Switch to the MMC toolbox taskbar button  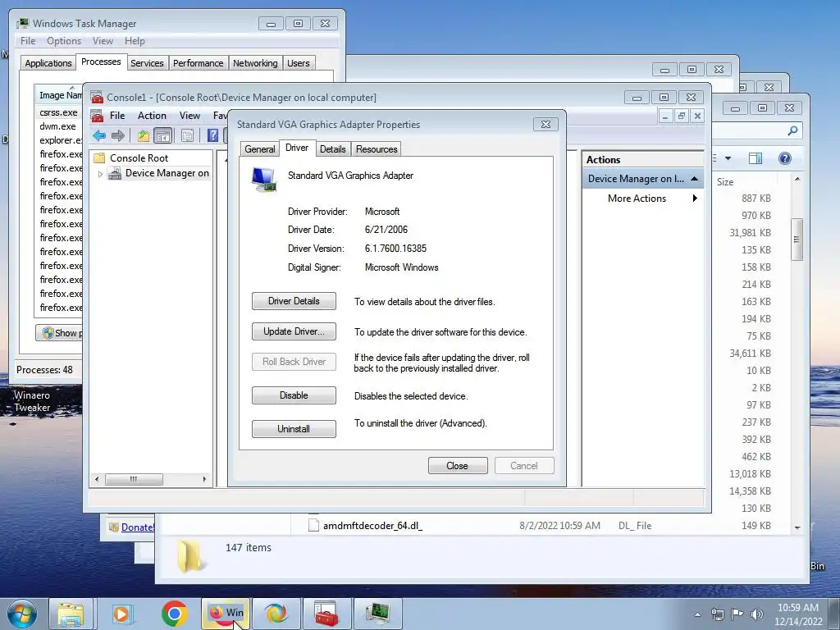click(x=326, y=614)
